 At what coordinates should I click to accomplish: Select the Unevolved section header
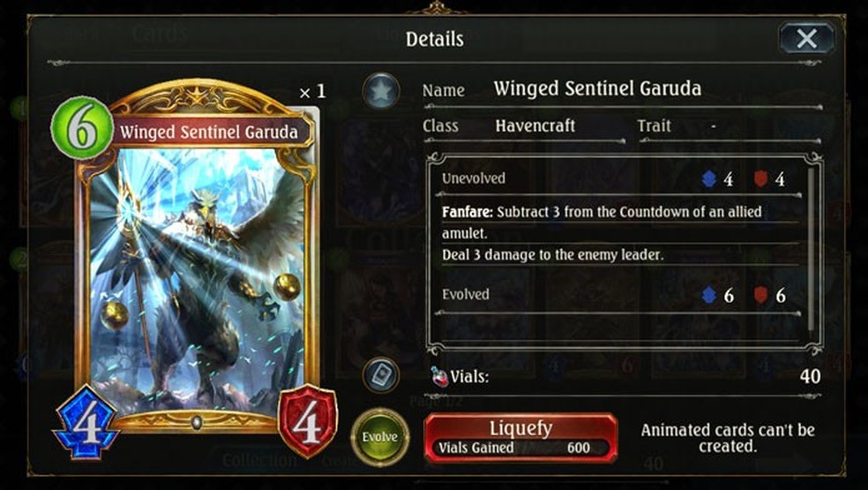tap(474, 178)
